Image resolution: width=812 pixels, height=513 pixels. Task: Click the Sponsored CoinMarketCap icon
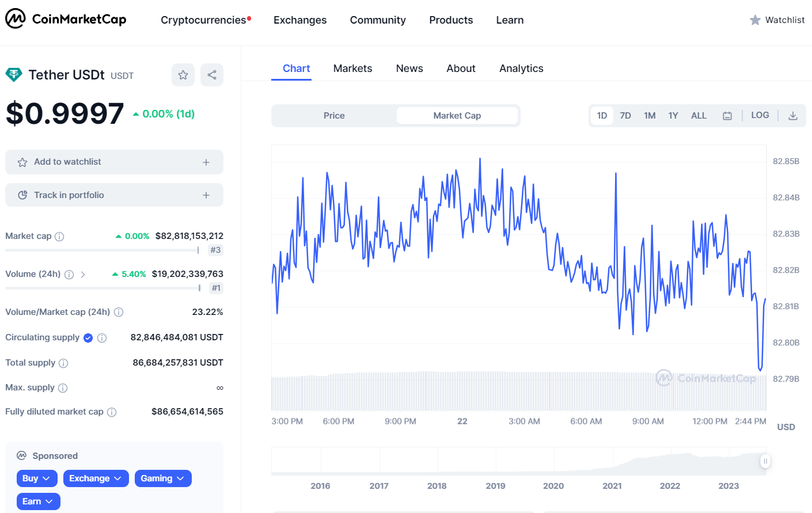tap(22, 455)
